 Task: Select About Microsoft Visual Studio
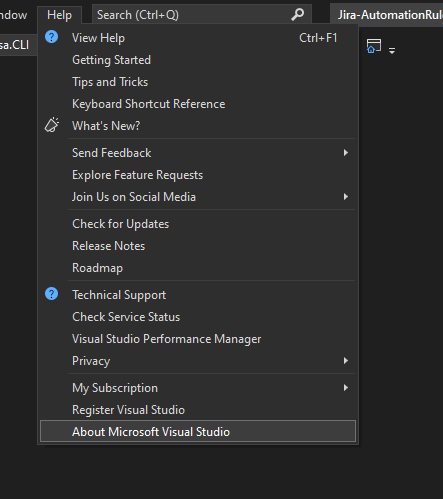(198, 432)
